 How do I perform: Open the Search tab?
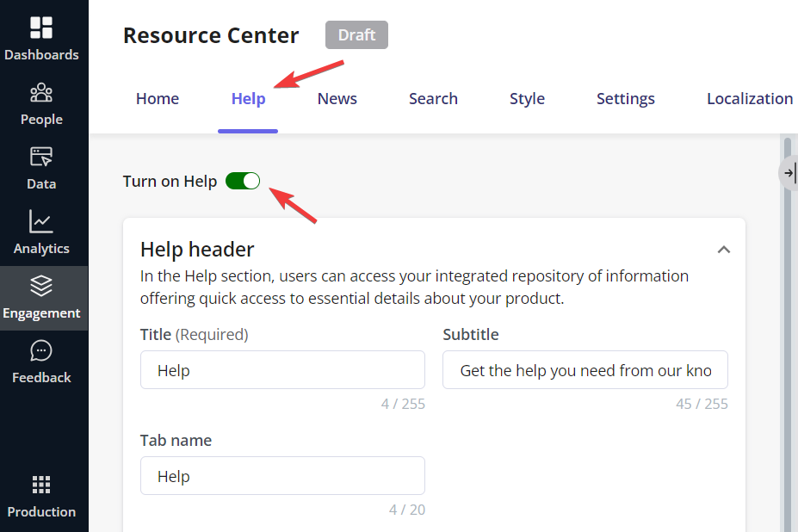tap(433, 99)
